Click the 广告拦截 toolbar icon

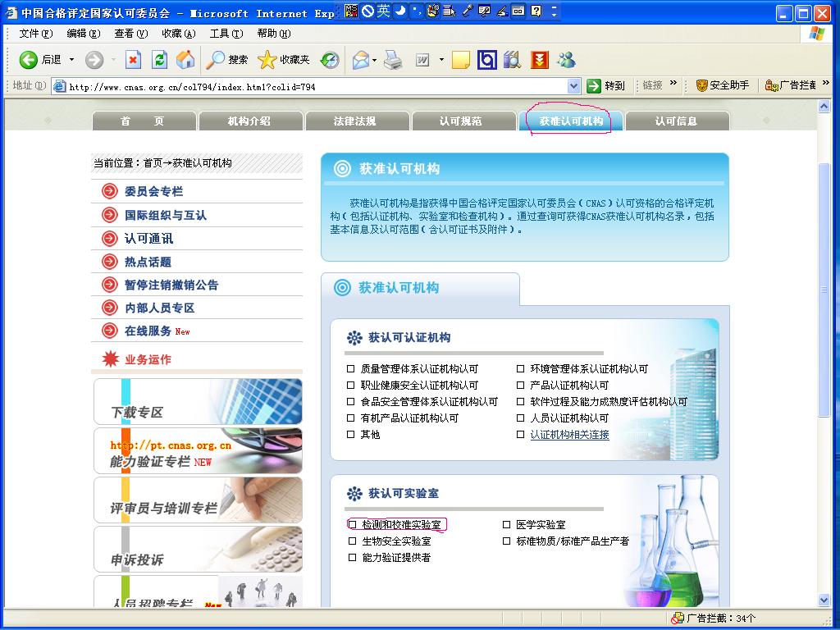pos(771,85)
